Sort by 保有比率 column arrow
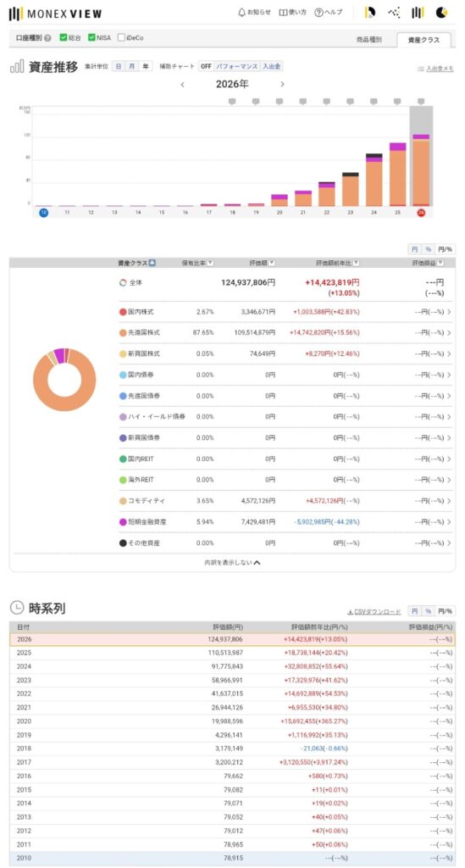Viewport: 465px width, 868px height. click(x=211, y=263)
